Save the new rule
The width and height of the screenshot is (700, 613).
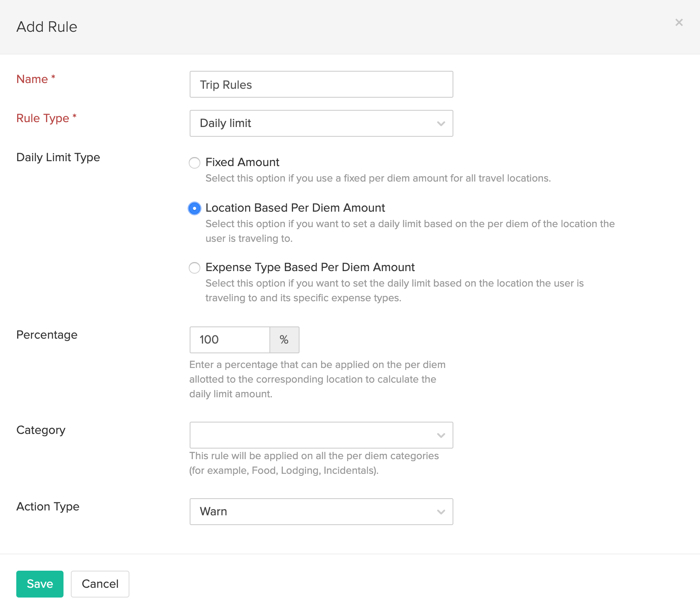[40, 584]
